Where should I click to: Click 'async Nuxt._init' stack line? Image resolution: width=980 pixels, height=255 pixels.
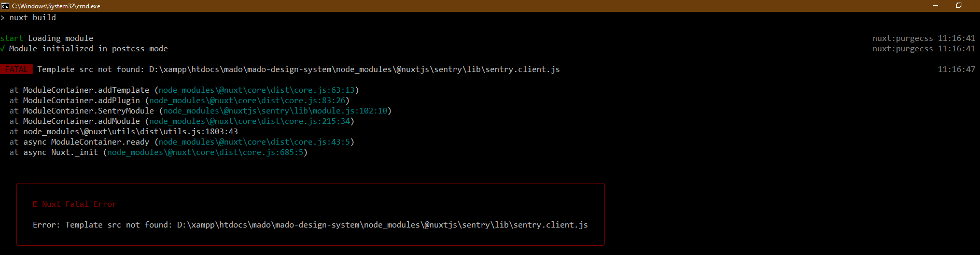click(158, 152)
